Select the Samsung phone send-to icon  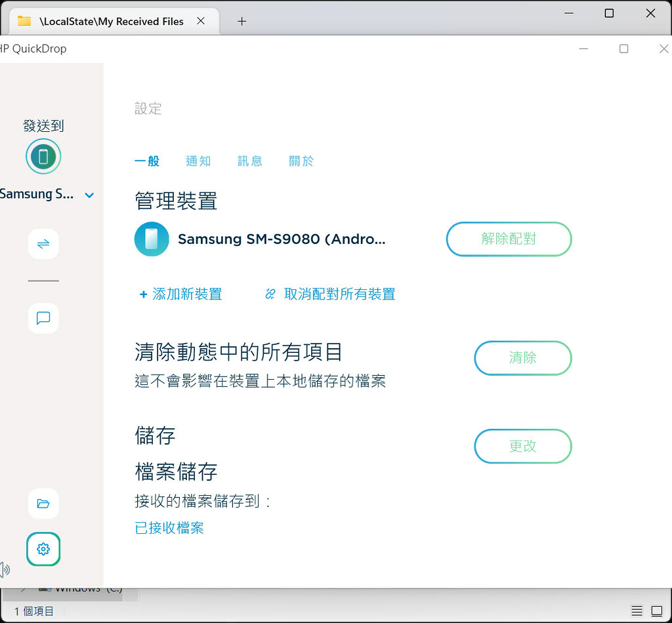click(43, 156)
